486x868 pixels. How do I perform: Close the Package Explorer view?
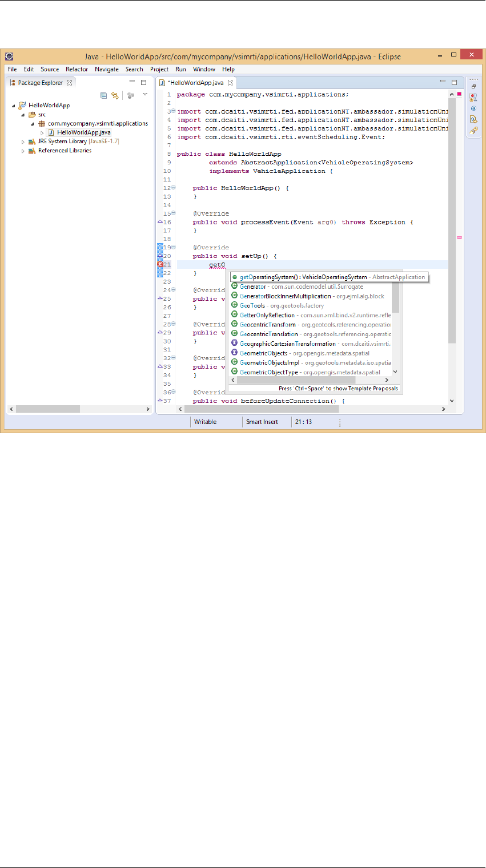[70, 83]
